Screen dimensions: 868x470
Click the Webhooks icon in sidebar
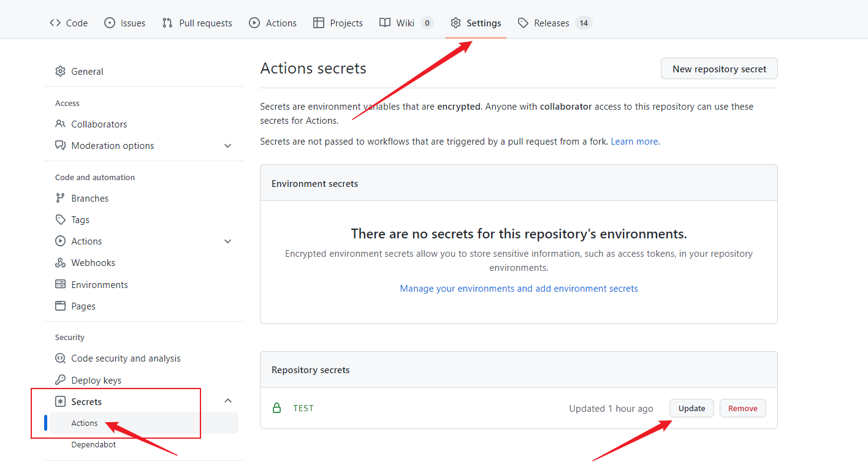(x=60, y=263)
